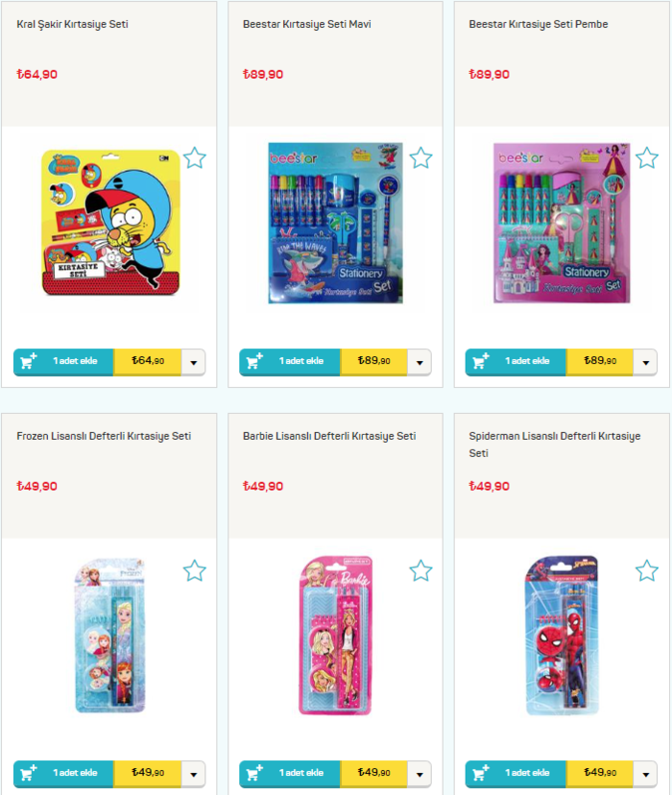
Task: View the Kral Şakir product image
Action: (x=110, y=222)
